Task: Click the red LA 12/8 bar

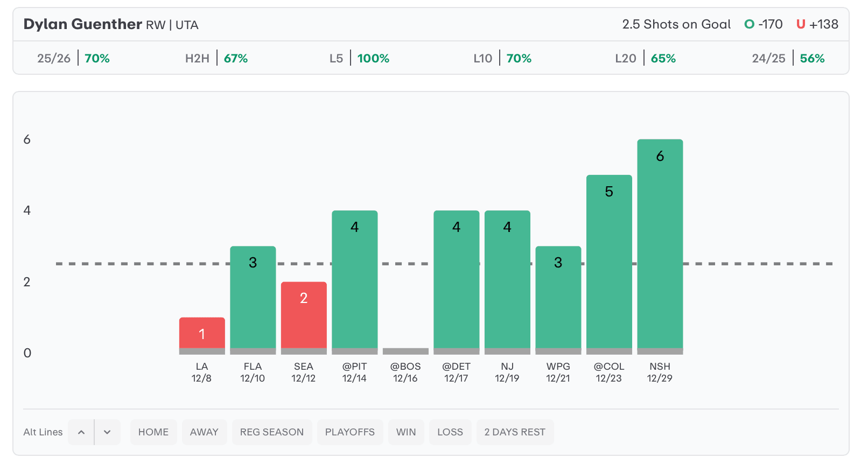Action: (x=202, y=334)
